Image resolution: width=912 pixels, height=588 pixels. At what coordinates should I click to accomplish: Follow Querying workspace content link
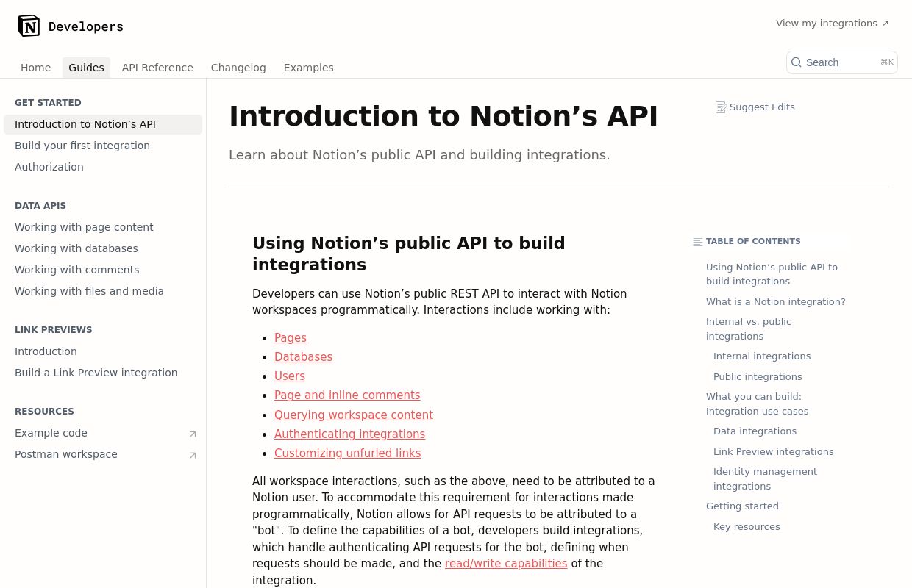354,415
